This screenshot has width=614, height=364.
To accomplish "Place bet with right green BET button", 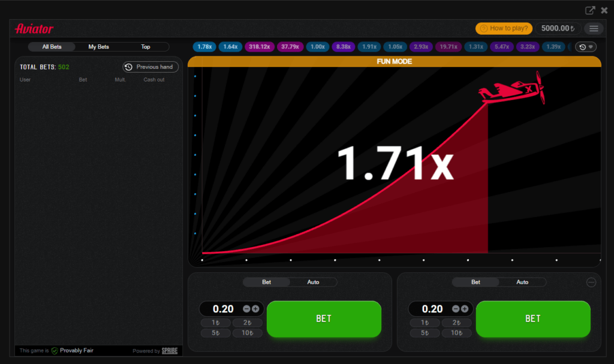I will pyautogui.click(x=533, y=318).
